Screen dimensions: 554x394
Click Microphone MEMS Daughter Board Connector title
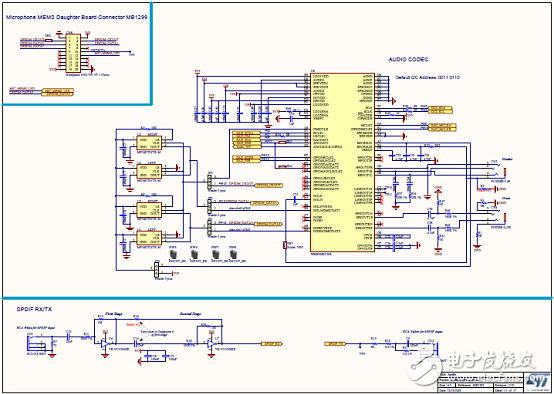(77, 17)
